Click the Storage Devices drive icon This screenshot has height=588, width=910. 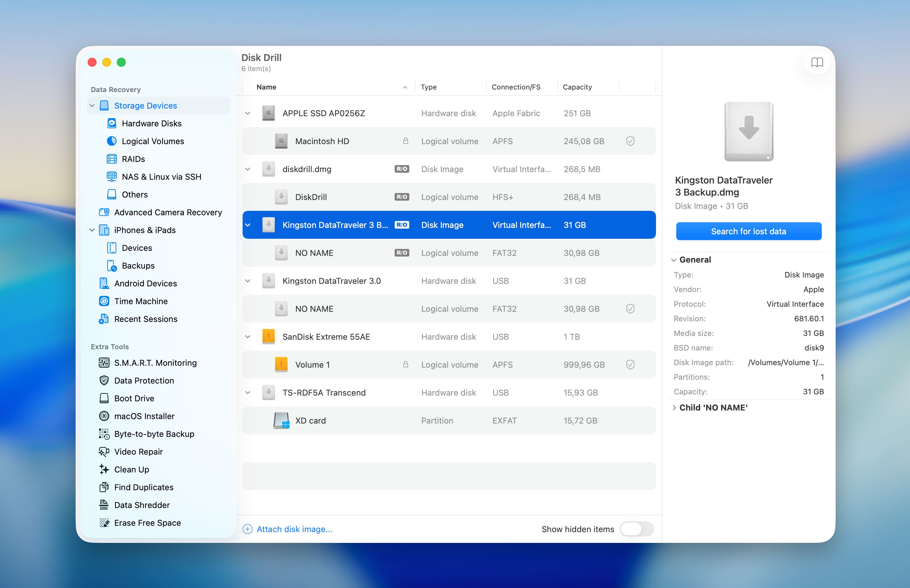coord(104,106)
